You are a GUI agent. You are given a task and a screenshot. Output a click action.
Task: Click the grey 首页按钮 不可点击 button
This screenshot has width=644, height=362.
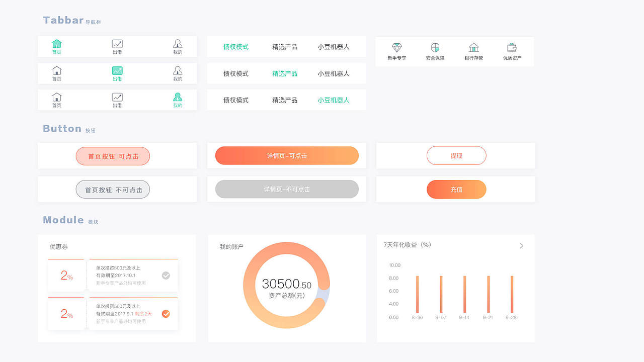click(x=113, y=190)
